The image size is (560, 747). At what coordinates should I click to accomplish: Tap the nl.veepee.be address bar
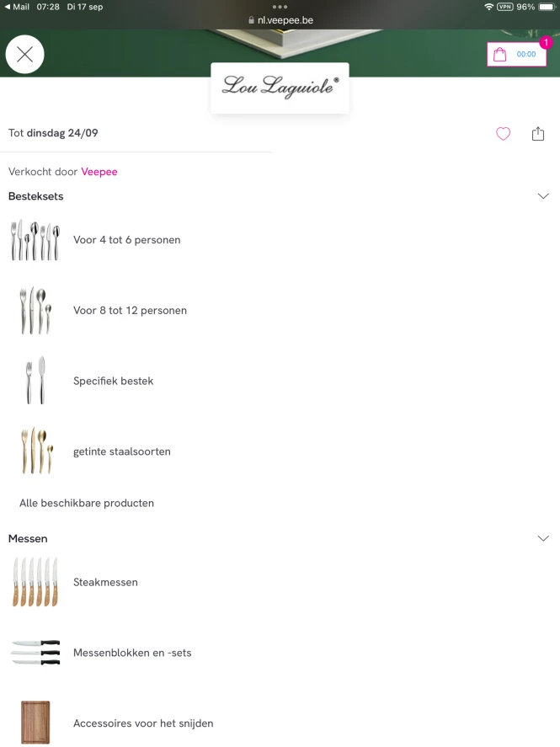[280, 19]
